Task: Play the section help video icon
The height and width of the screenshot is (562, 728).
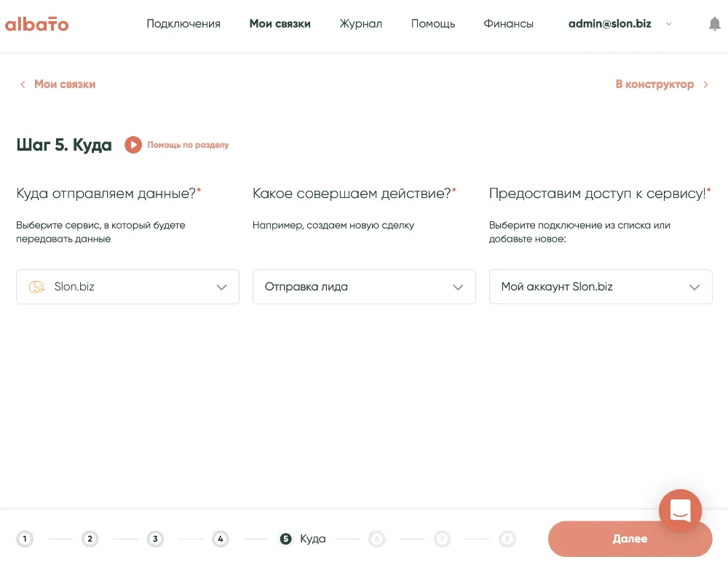Action: (x=133, y=145)
